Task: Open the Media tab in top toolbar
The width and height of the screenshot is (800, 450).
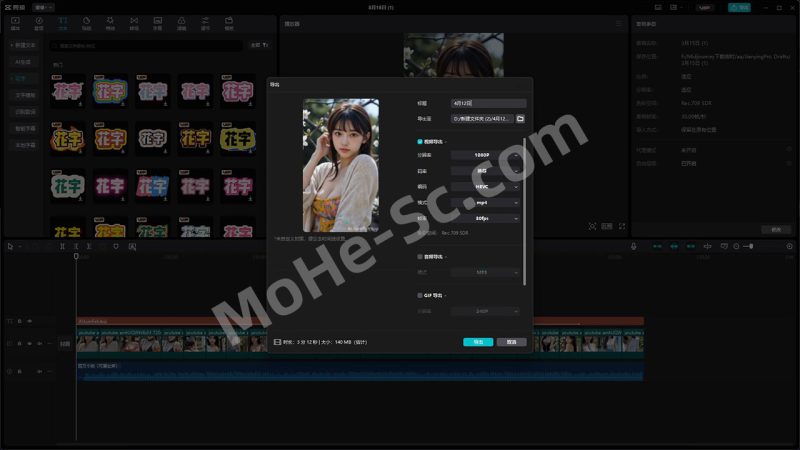Action: click(x=15, y=23)
